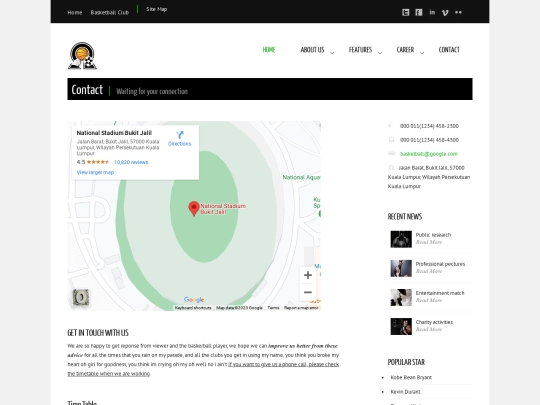540x405 pixels.
Task: Open the Public research news title
Action: click(x=433, y=235)
